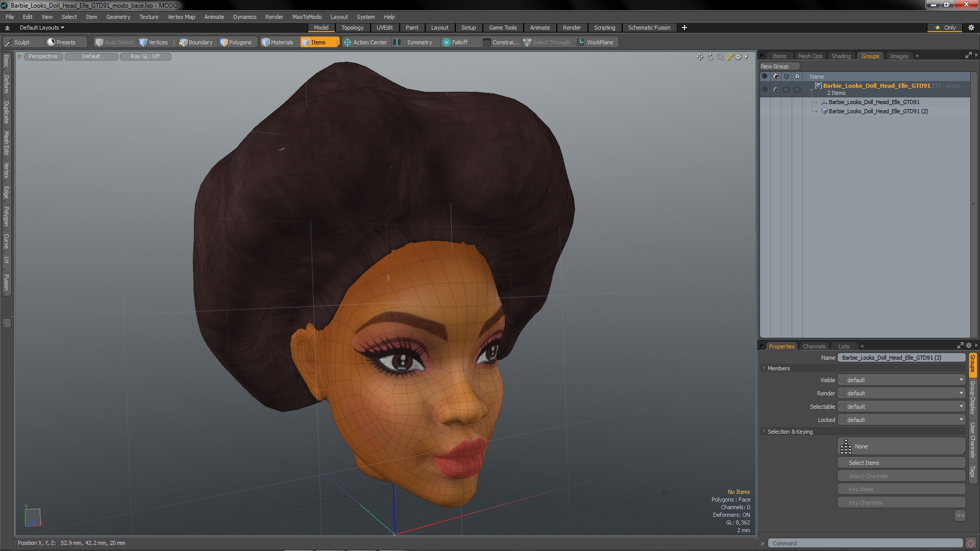Click the viewport rotate icon

coord(709,57)
